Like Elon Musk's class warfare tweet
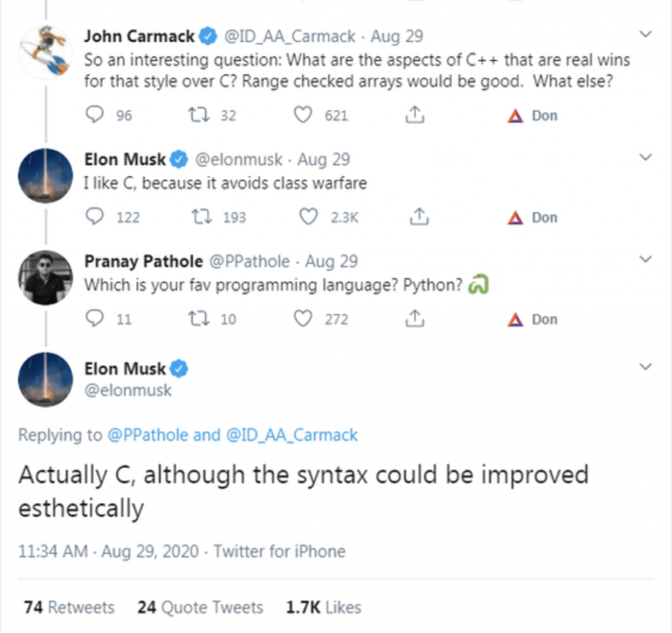 [x=303, y=216]
